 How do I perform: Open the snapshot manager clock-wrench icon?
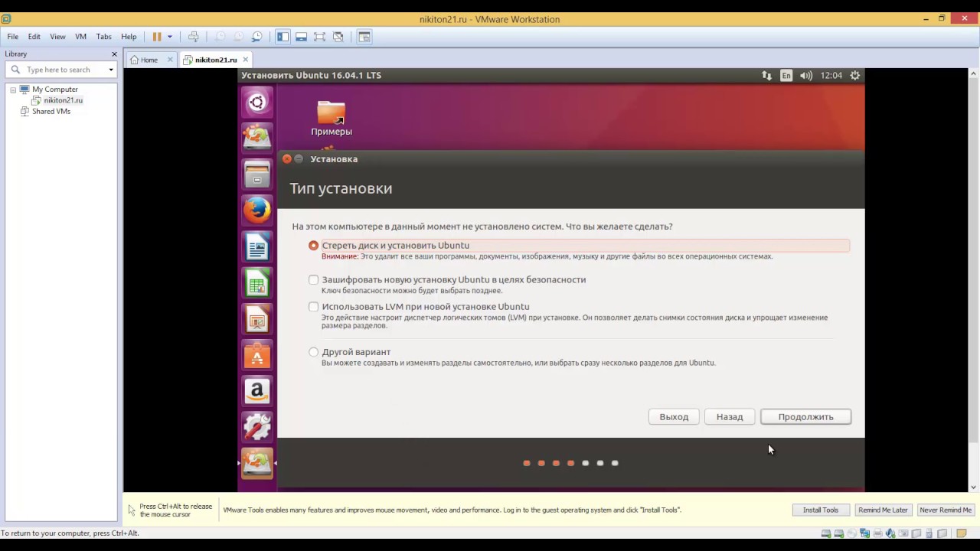coord(257,37)
